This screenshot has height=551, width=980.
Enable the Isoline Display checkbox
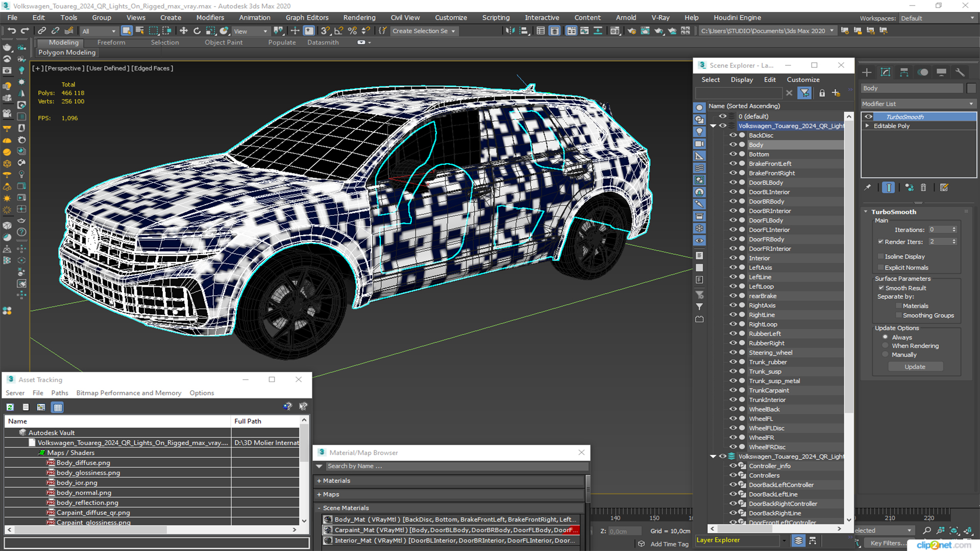coord(881,257)
